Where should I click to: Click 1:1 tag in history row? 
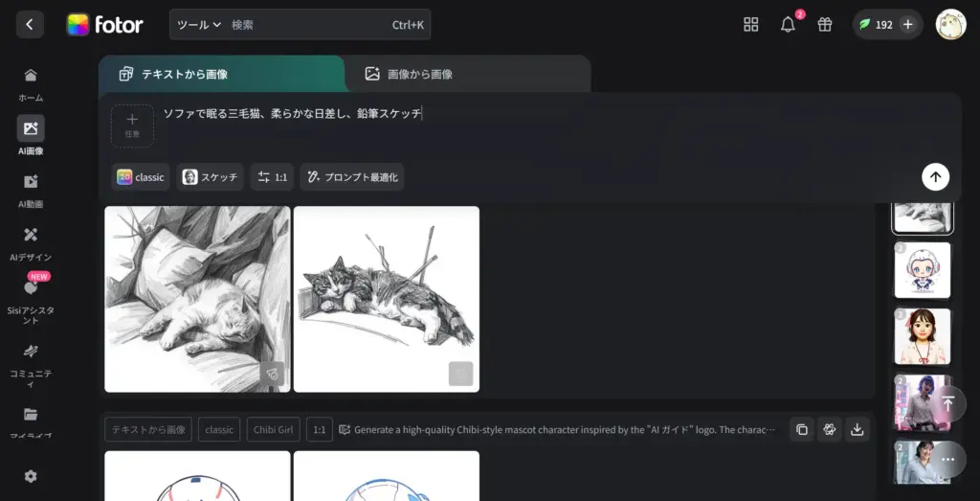[320, 430]
